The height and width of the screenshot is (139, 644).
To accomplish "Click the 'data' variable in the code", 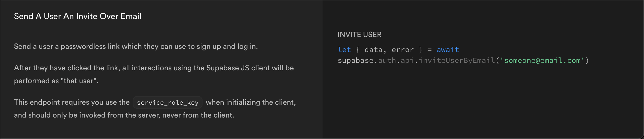I will pyautogui.click(x=373, y=50).
